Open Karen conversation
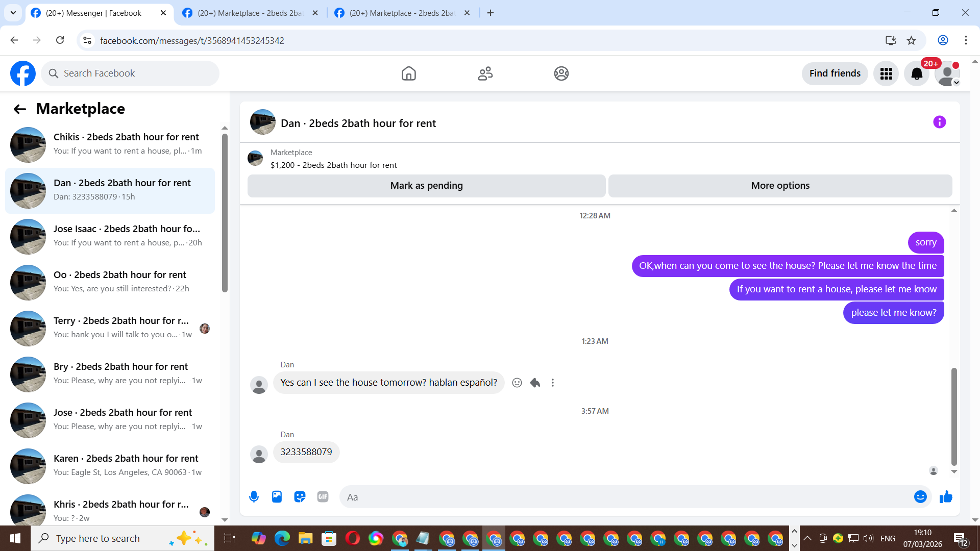980x551 pixels. pyautogui.click(x=110, y=466)
